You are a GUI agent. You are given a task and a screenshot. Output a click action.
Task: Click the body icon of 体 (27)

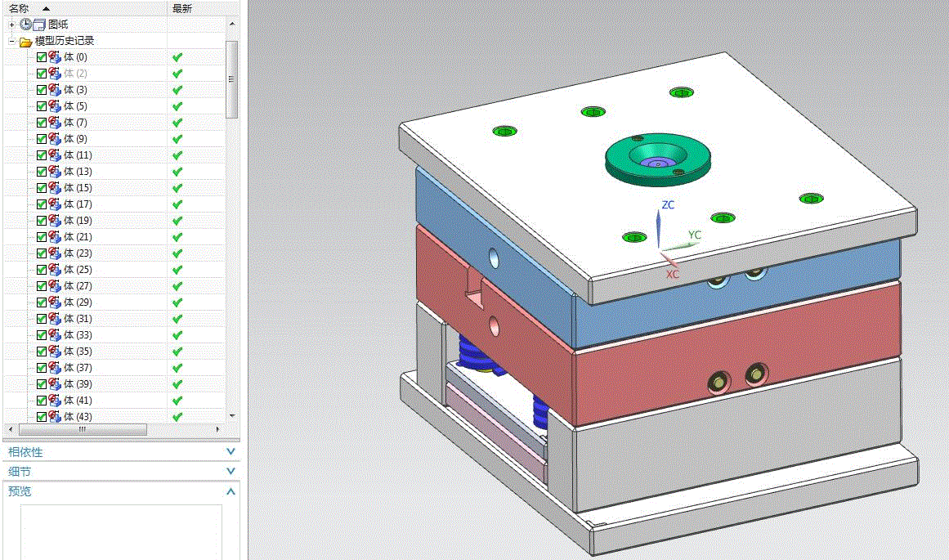pyautogui.click(x=55, y=286)
